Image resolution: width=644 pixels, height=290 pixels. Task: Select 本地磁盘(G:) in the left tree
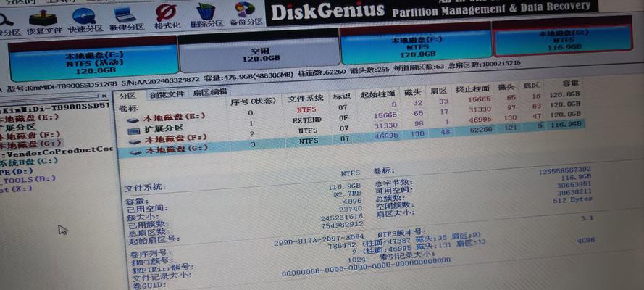(x=31, y=144)
